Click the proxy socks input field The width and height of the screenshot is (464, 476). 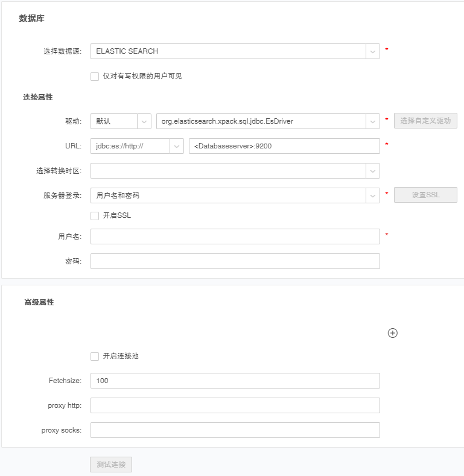[x=235, y=430]
